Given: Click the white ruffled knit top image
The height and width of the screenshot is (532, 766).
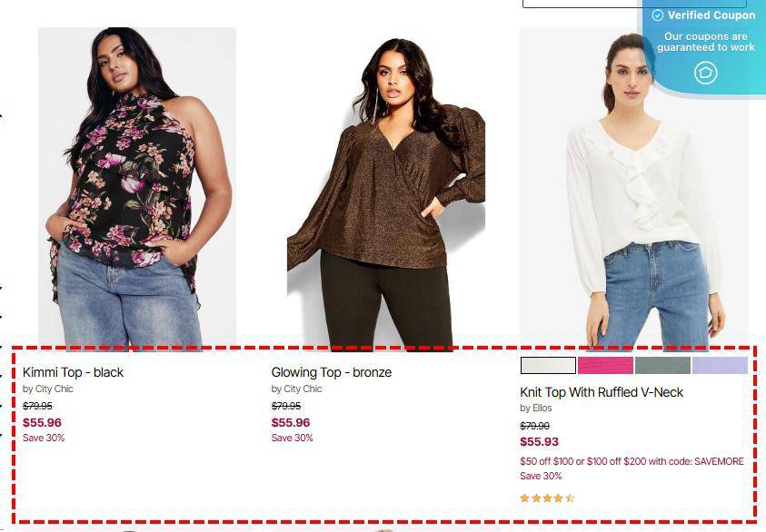Looking at the screenshot, I should (633, 188).
